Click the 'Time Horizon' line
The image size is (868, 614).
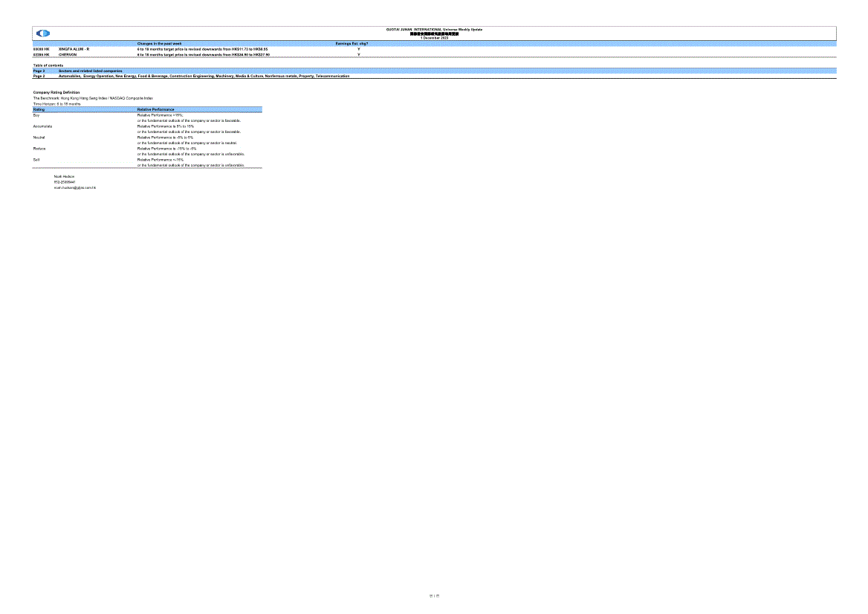coord(56,104)
